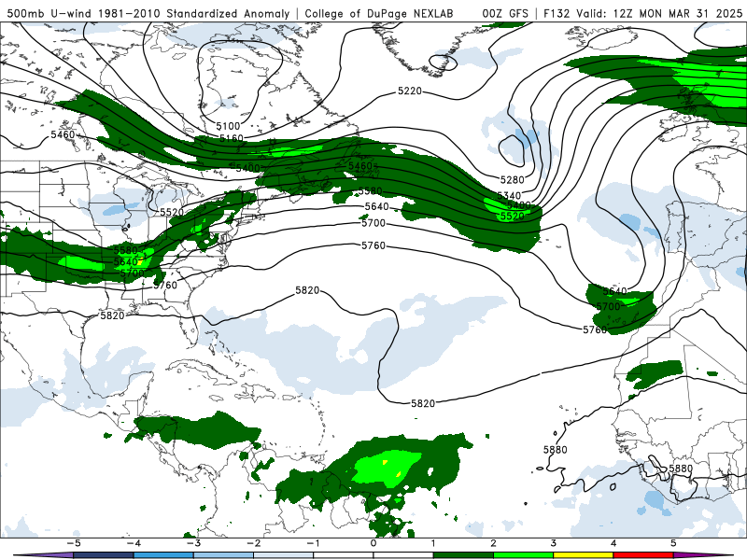
Task: Click the 5460 label over the western Canada coast
Action: 63,134
